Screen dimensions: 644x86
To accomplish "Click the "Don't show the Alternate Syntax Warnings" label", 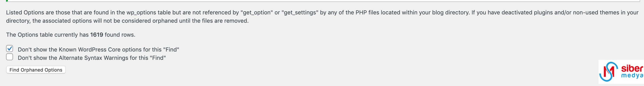I will point(92,58).
